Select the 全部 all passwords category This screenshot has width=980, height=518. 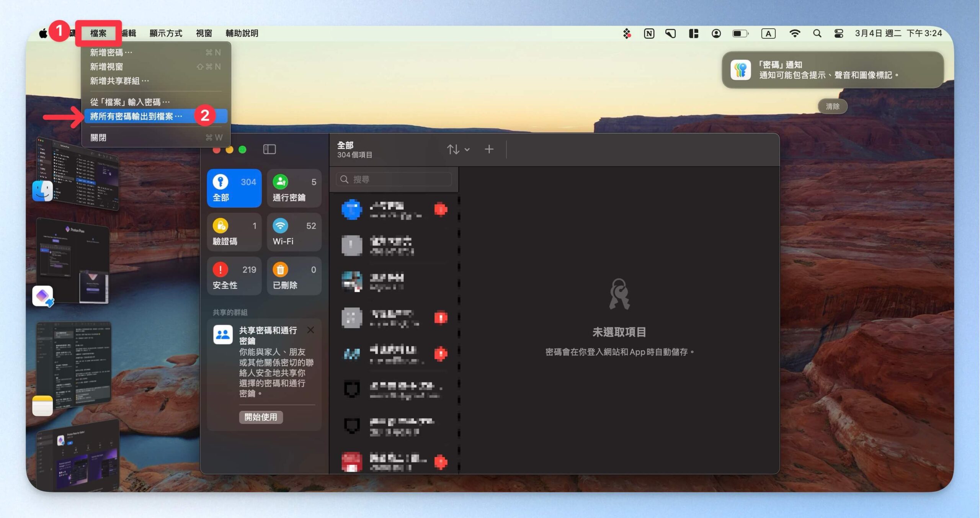(234, 188)
